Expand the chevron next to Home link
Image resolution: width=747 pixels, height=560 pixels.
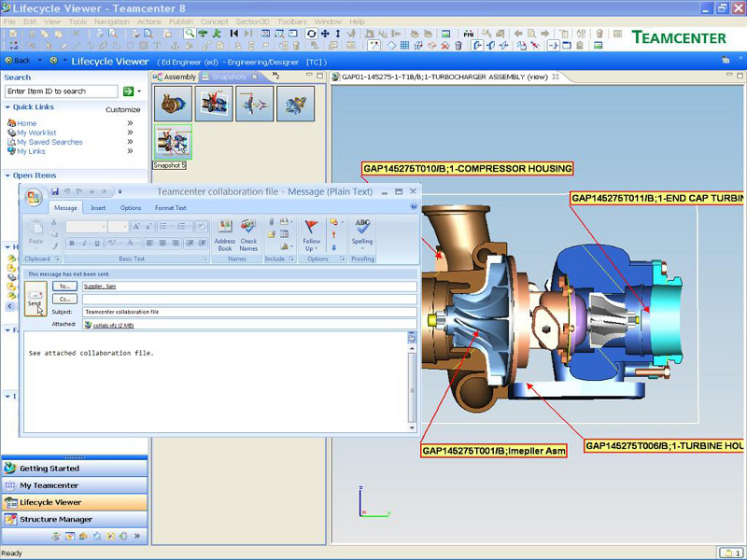pyautogui.click(x=130, y=123)
